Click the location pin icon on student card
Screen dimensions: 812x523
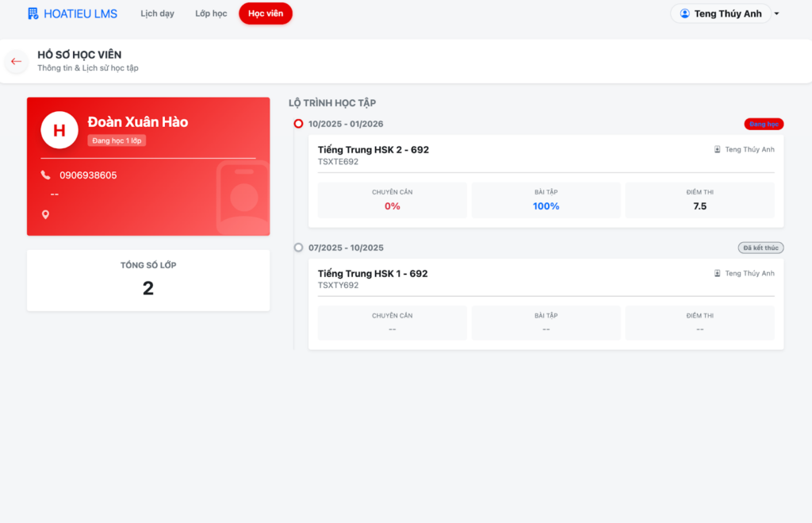coord(45,214)
